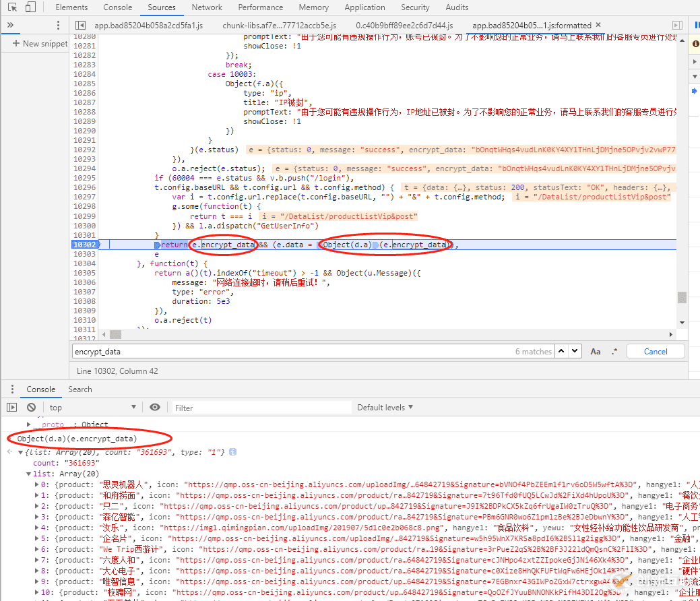Image resolution: width=700 pixels, height=601 pixels.
Task: Click the New snippet button
Action: tap(40, 44)
